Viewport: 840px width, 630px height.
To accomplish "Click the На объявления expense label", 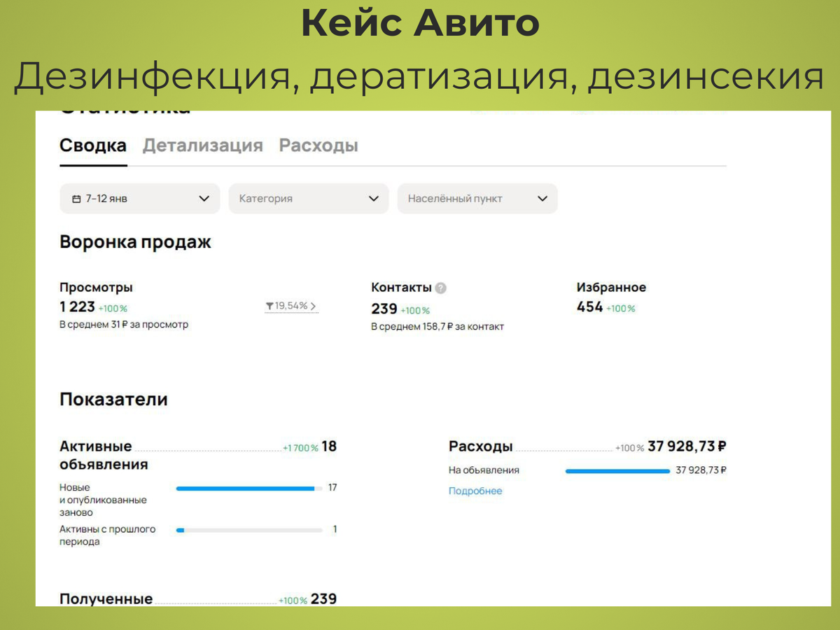I will 484,470.
